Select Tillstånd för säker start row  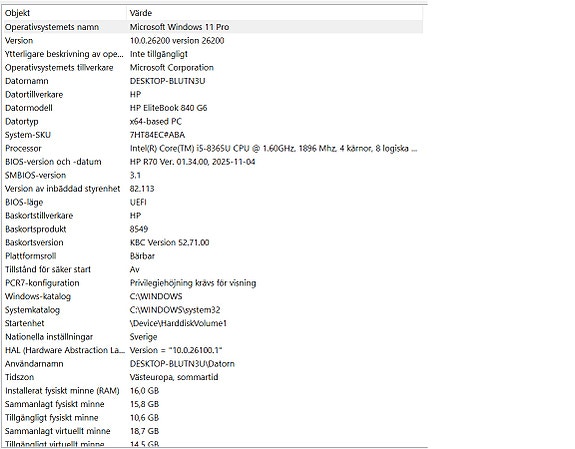(x=212, y=269)
